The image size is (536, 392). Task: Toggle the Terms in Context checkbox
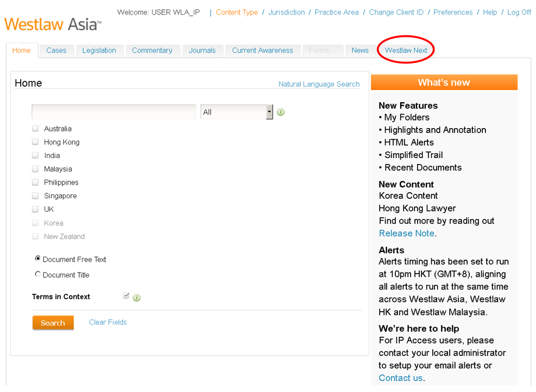126,295
